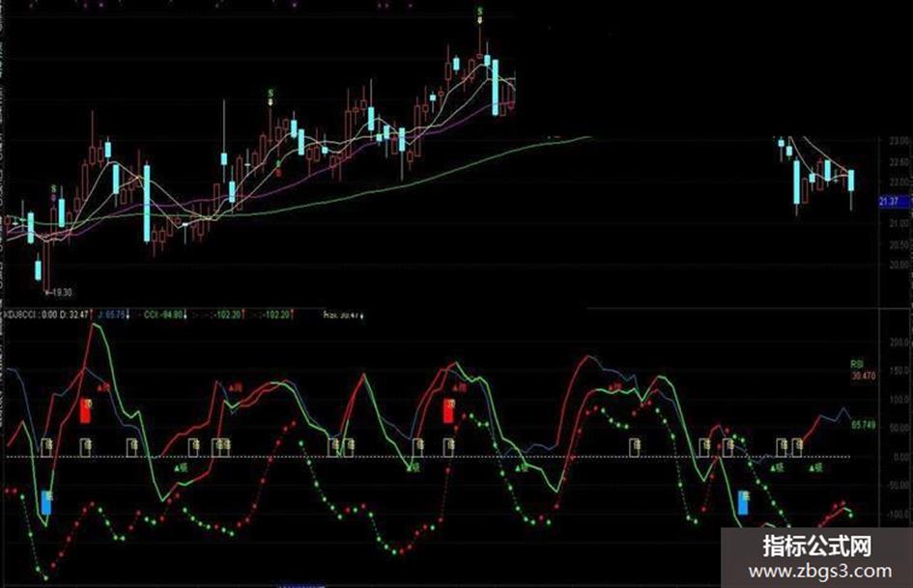Click the CCI:-94.80 indicator value
Viewport: 913px width, 588px height.
tap(163, 315)
